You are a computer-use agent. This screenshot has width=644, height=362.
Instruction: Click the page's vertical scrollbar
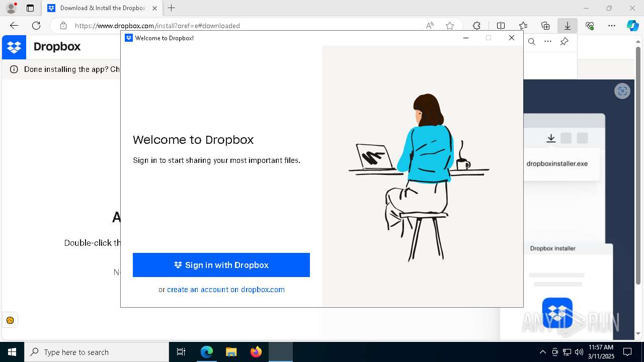(639, 165)
